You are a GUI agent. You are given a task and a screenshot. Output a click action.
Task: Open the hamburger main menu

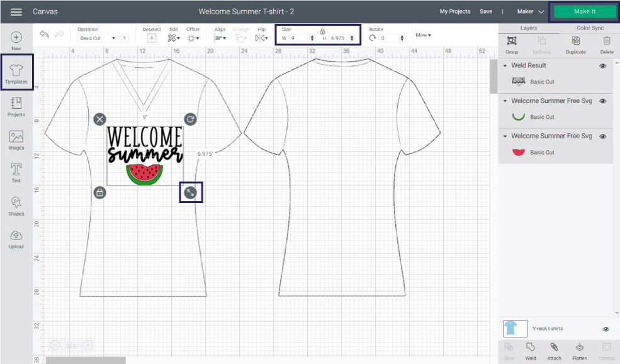point(16,11)
